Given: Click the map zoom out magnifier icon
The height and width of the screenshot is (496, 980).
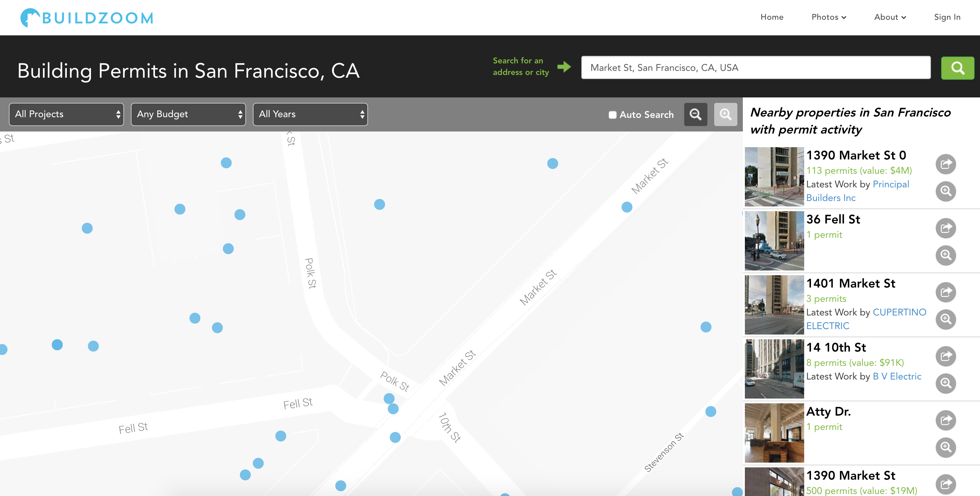Looking at the screenshot, I should pyautogui.click(x=695, y=114).
